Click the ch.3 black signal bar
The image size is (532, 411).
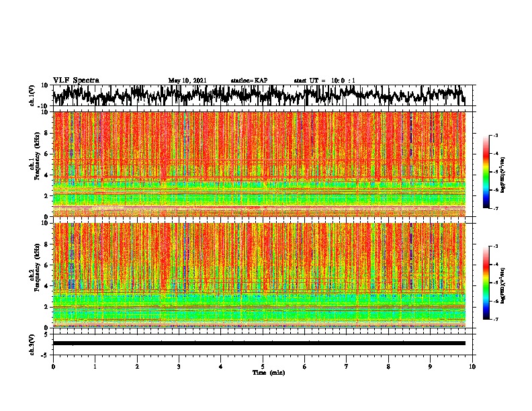pyautogui.click(x=259, y=343)
